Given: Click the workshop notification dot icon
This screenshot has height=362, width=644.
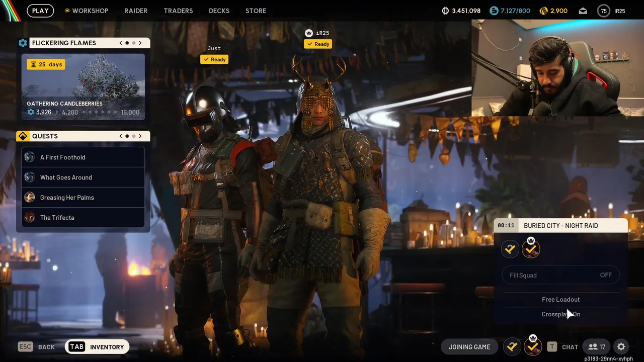Looking at the screenshot, I should (x=67, y=11).
